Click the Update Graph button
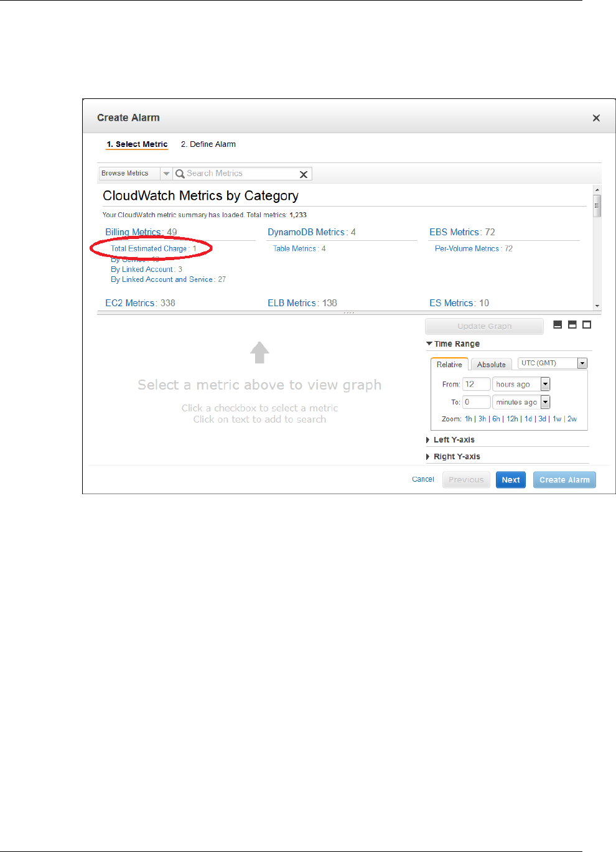616x852 pixels. point(484,326)
